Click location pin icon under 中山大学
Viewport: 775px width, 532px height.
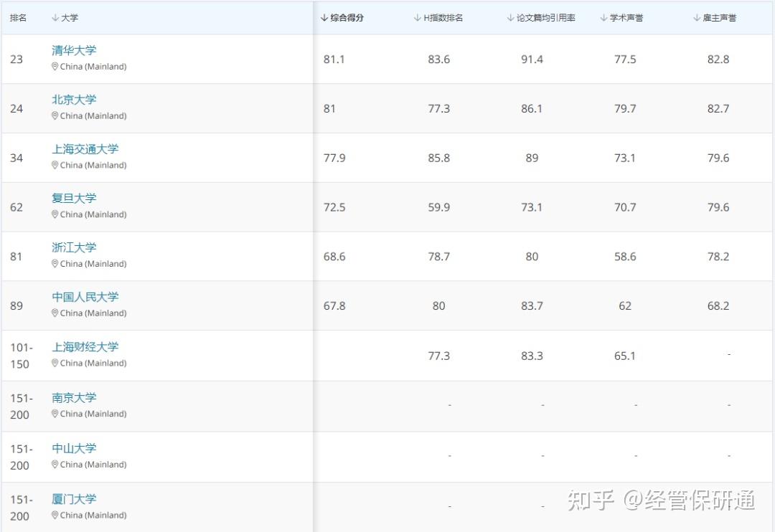coord(55,465)
